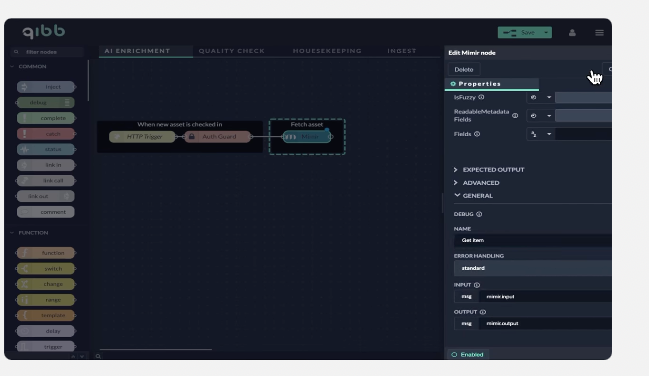Image resolution: width=649 pixels, height=376 pixels.
Task: Click the ReadableMetadata Fields info icon
Action: point(515,116)
